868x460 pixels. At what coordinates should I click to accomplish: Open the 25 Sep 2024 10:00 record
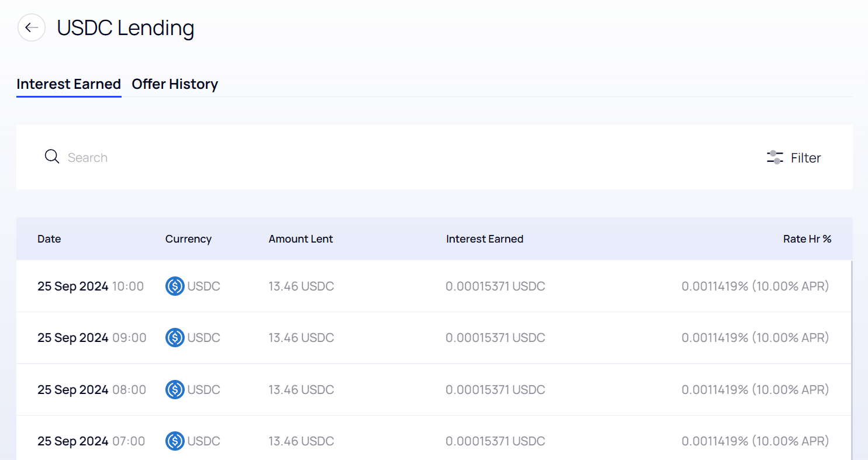coord(91,286)
